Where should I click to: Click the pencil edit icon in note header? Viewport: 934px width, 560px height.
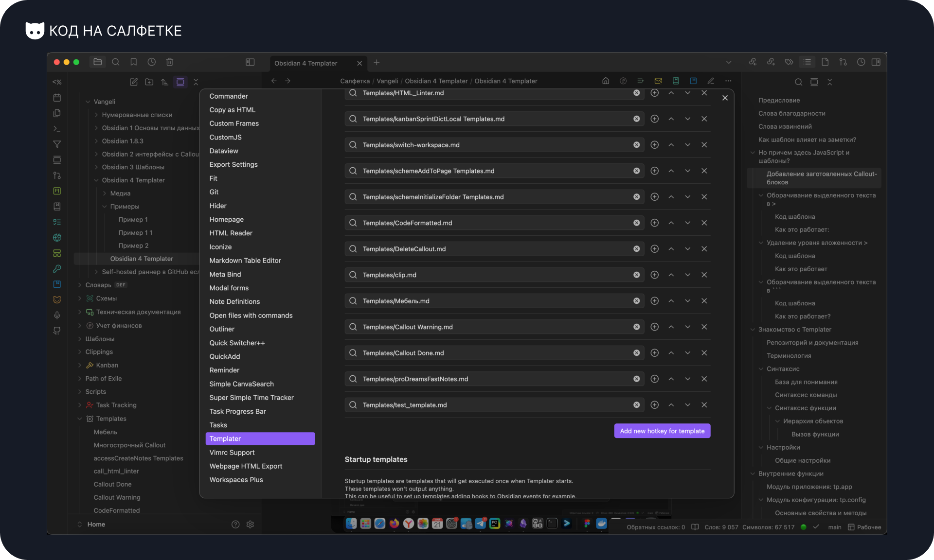[711, 81]
